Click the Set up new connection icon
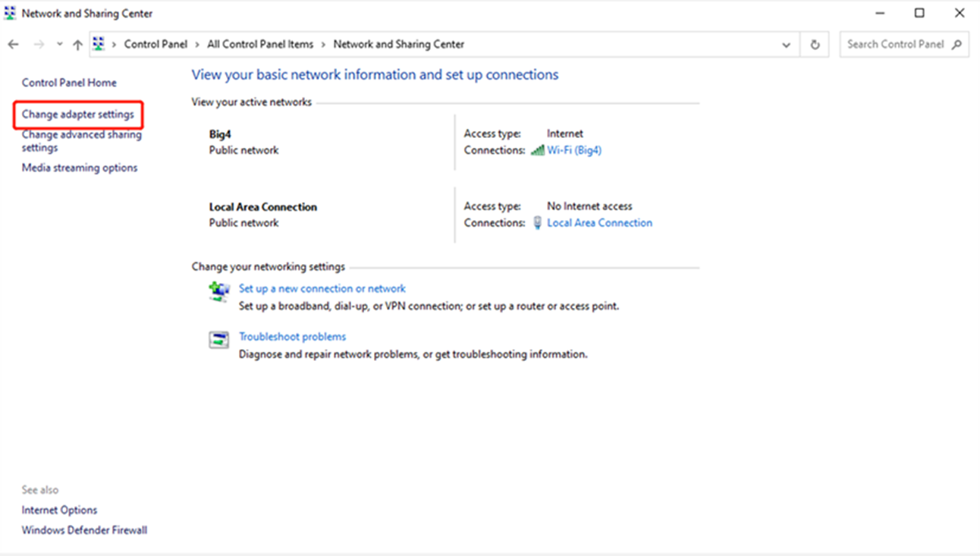Screen dimensions: 980x556 tap(219, 291)
